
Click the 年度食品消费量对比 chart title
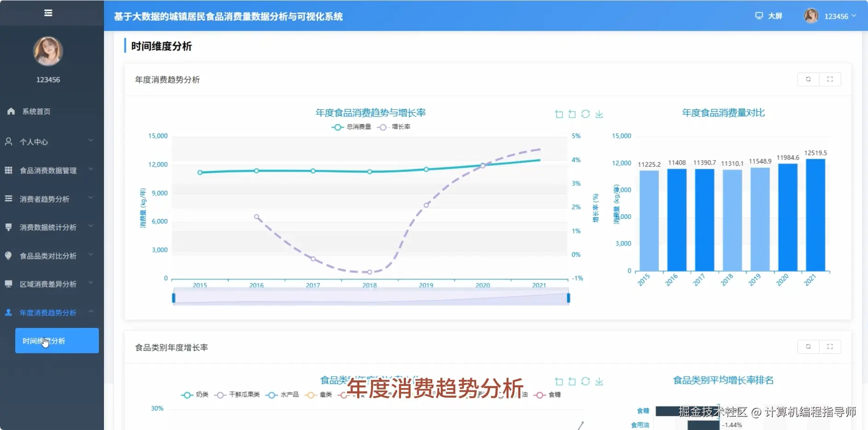point(723,113)
